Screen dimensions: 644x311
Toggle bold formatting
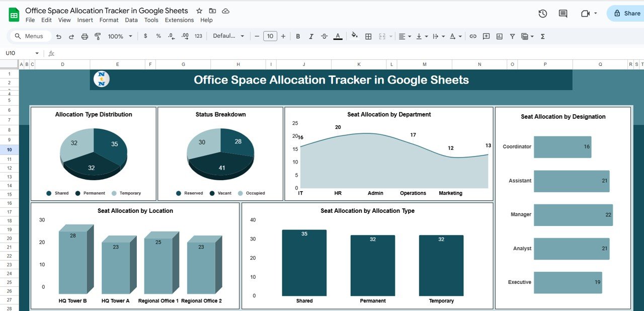click(x=298, y=36)
